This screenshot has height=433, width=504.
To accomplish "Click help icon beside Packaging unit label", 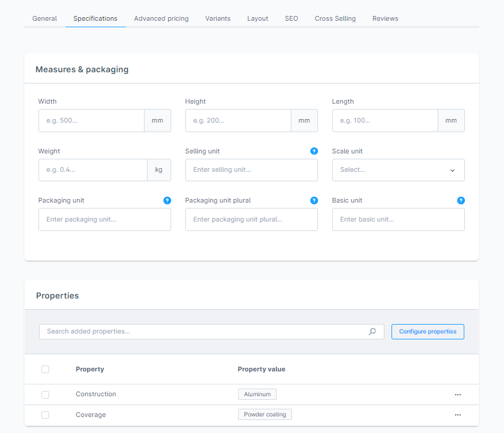I will tap(167, 201).
